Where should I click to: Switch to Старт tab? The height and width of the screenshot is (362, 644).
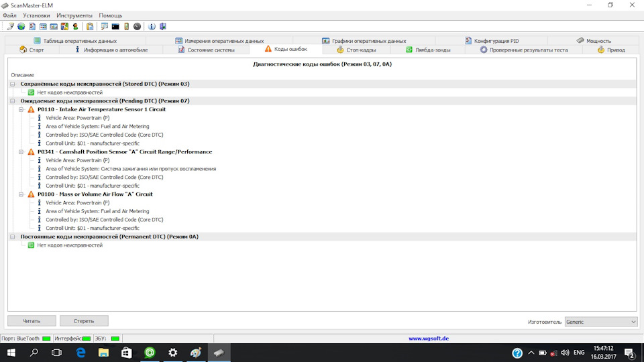point(32,50)
